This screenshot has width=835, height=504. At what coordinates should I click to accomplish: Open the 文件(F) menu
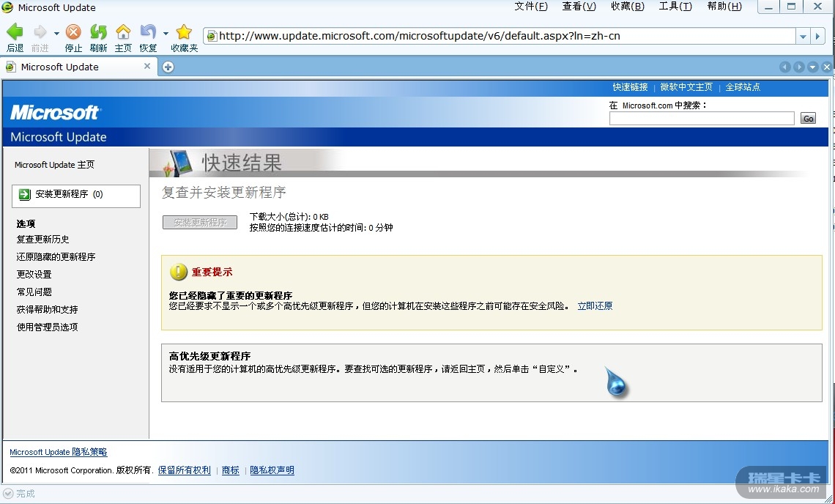[x=531, y=7]
